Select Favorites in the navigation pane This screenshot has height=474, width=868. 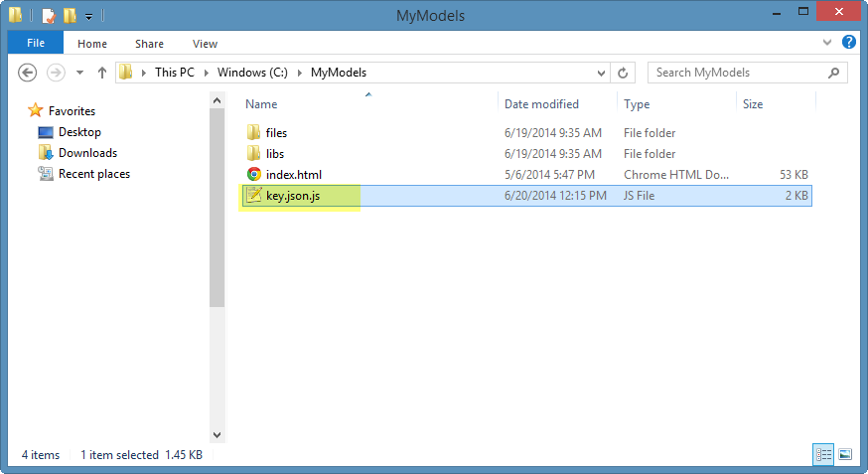coord(72,110)
